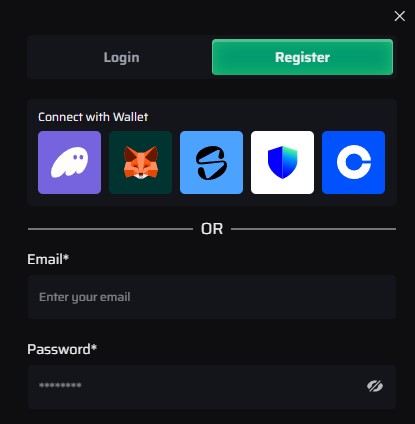Close the dialog with the X icon
415x424 pixels.
pyautogui.click(x=399, y=16)
